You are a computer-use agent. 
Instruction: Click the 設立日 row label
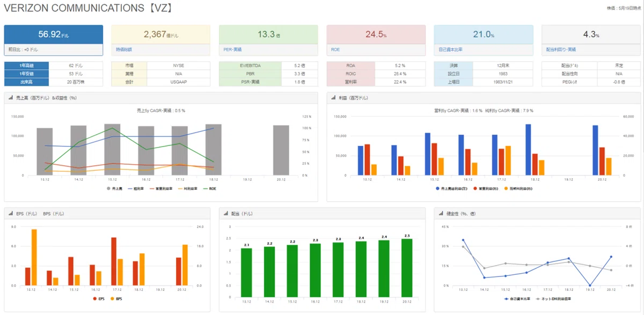[x=453, y=74]
